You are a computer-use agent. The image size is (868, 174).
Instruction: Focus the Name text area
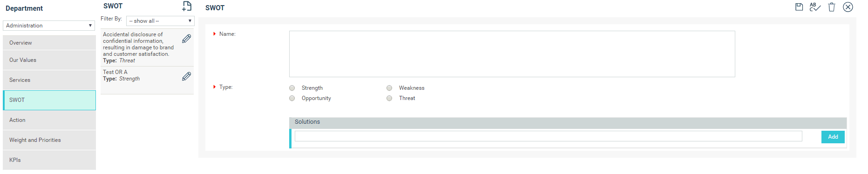[512, 54]
